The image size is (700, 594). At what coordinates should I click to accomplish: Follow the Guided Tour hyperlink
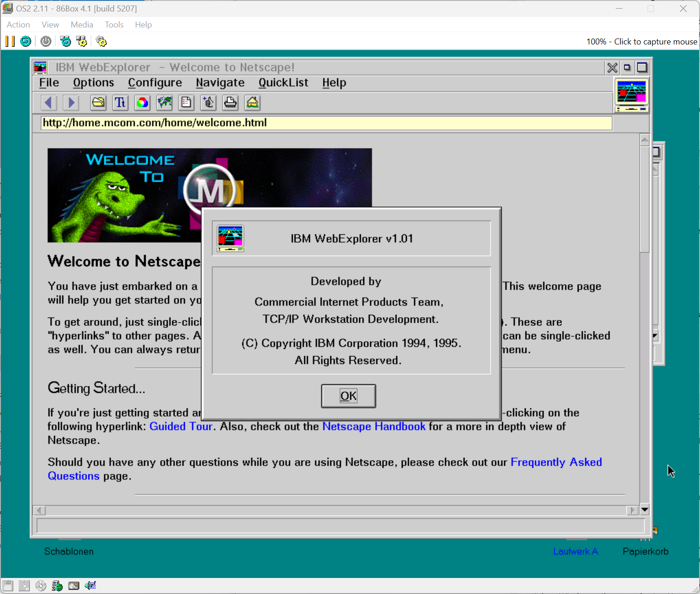[x=181, y=427]
